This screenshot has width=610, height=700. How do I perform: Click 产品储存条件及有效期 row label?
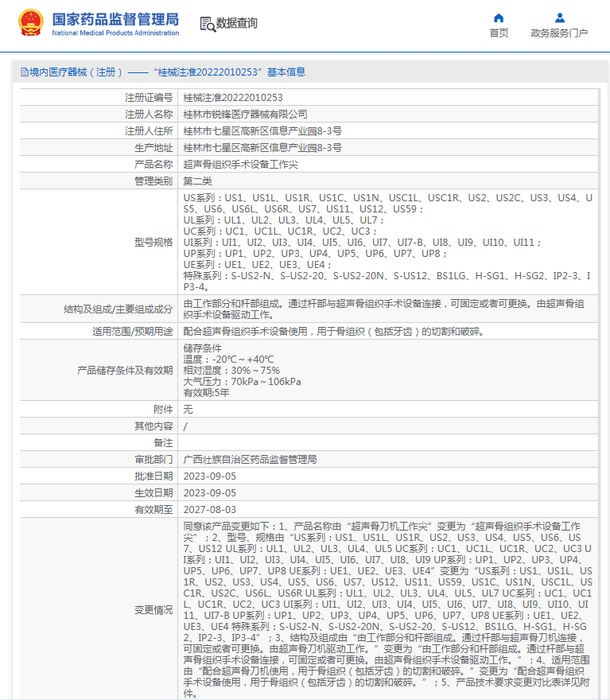pyautogui.click(x=125, y=371)
